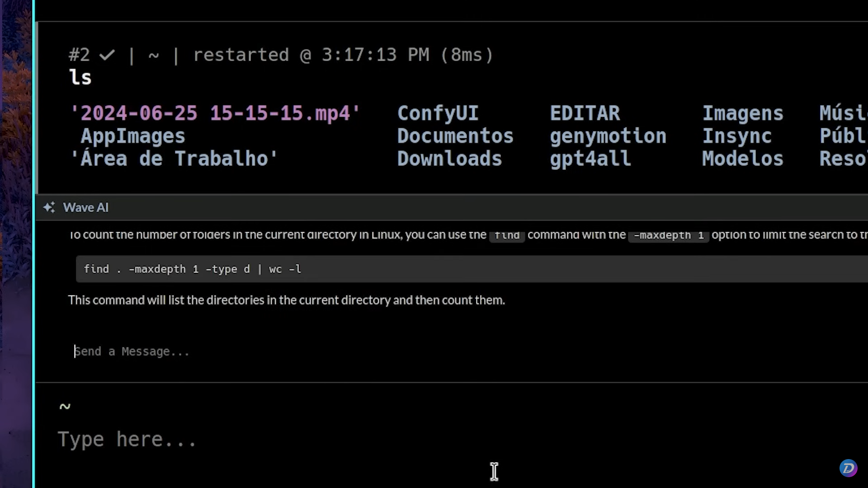Click the ConfyUI directory entry
The width and height of the screenshot is (868, 488).
point(438,113)
